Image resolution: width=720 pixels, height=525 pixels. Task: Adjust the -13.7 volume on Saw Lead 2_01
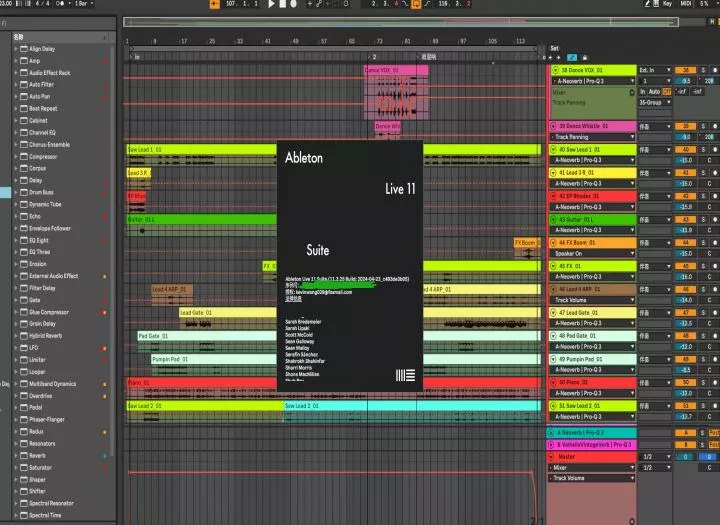point(685,417)
